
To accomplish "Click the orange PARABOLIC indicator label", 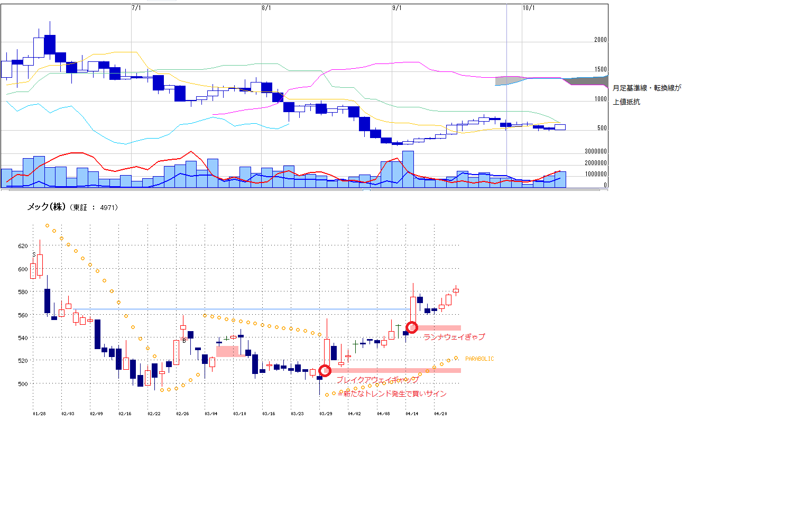I will [x=479, y=359].
